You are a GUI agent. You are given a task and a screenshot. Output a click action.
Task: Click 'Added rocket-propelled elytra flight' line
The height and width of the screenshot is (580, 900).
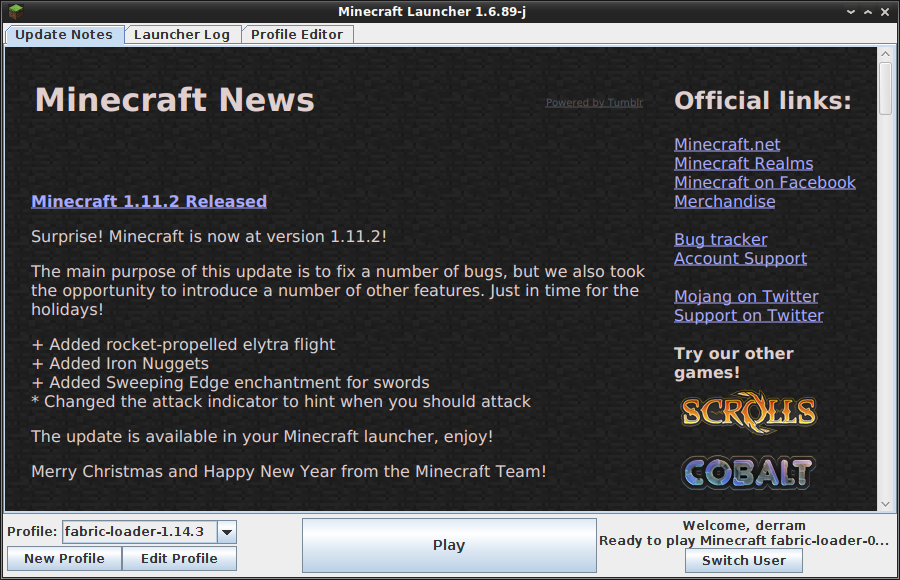tap(183, 345)
